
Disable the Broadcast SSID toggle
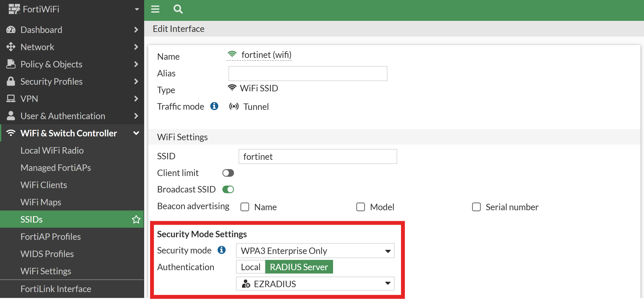228,189
